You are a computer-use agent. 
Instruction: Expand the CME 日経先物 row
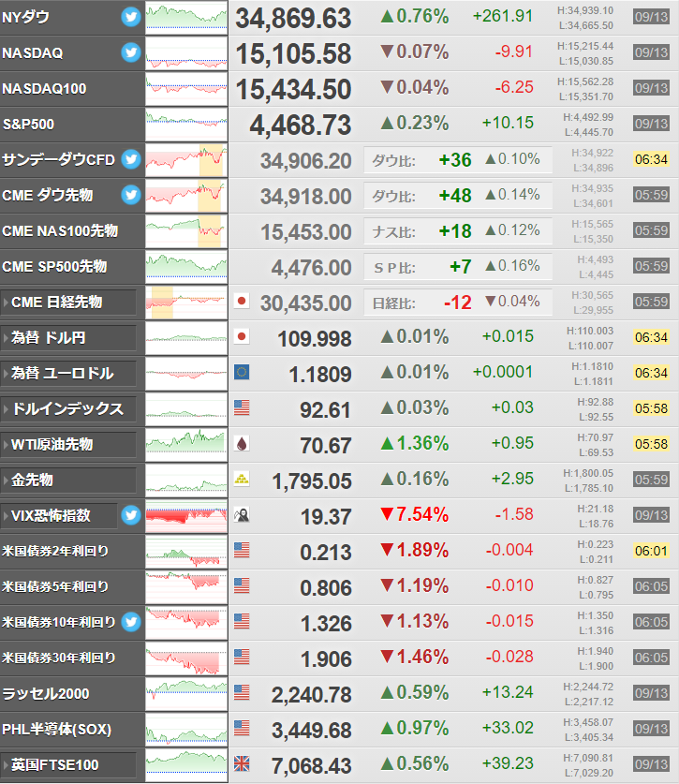(x=6, y=303)
